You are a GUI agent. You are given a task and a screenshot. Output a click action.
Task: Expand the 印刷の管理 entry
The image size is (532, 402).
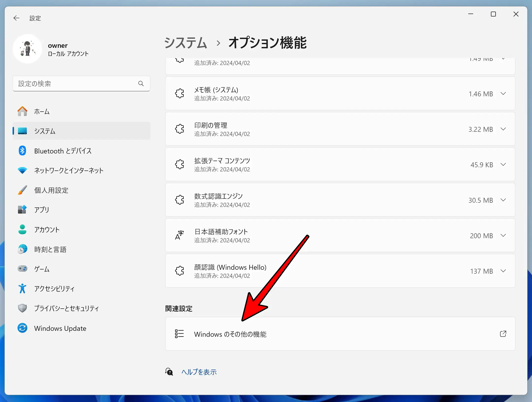[x=503, y=129]
